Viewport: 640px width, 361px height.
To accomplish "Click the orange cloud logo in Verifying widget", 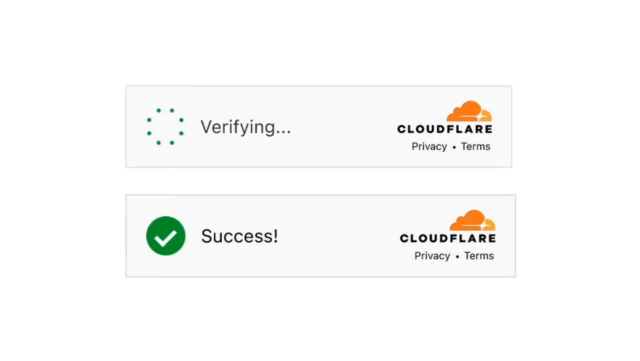I will point(469,111).
